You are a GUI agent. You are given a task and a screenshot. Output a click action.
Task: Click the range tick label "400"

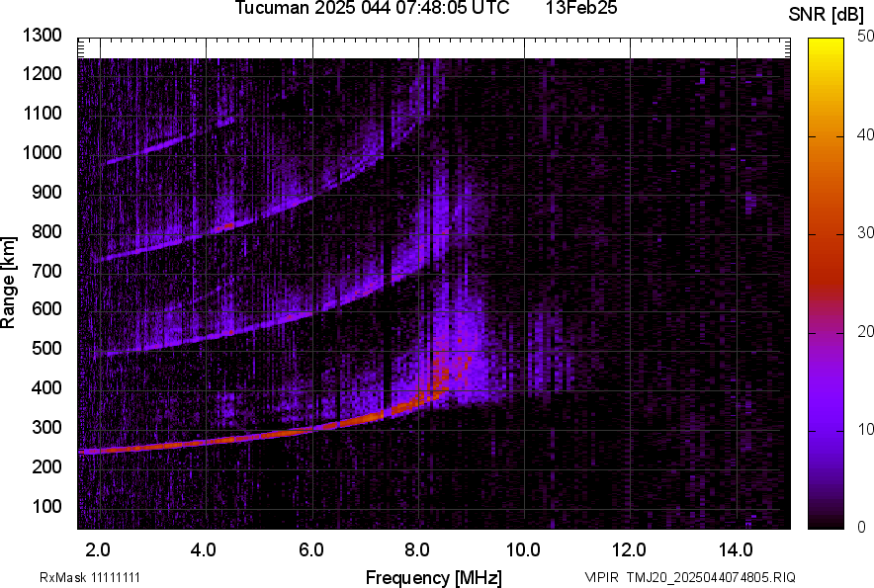(46, 387)
